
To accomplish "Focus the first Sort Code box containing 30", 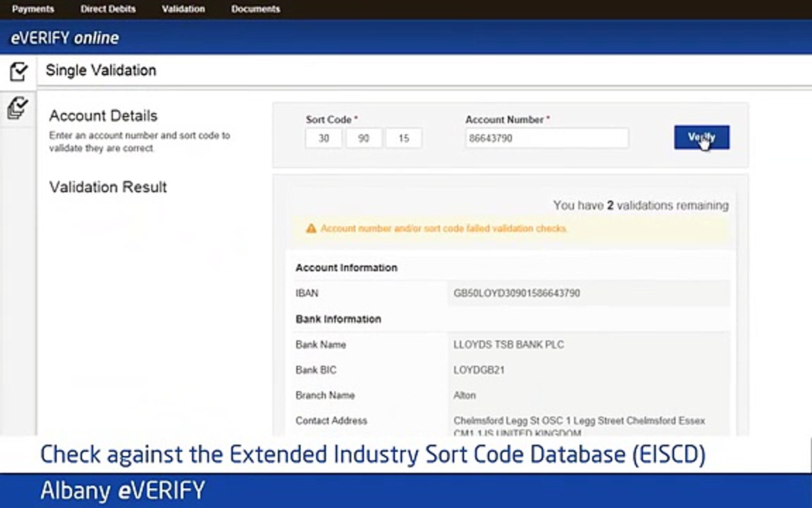I will [x=324, y=138].
